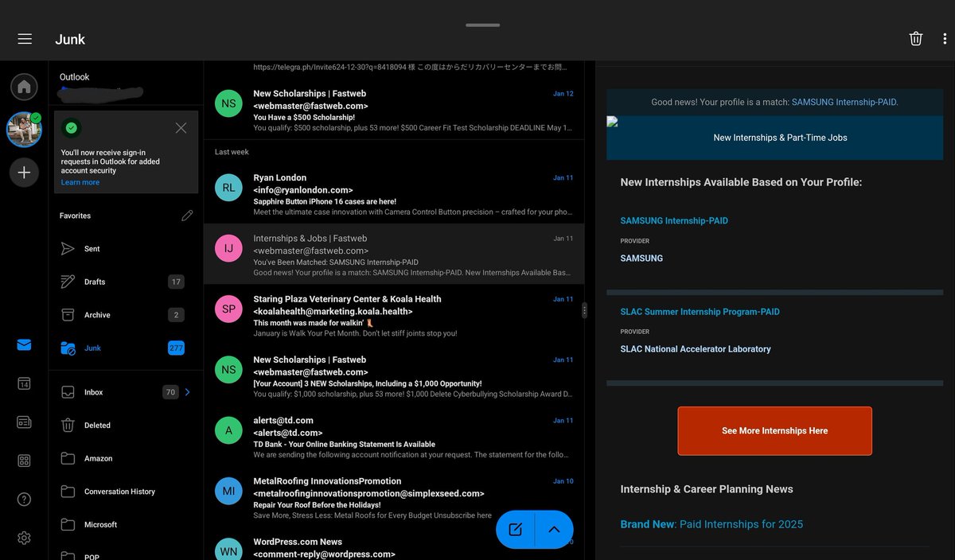Open the Apps grid icon
The image size is (955, 560).
point(24,461)
